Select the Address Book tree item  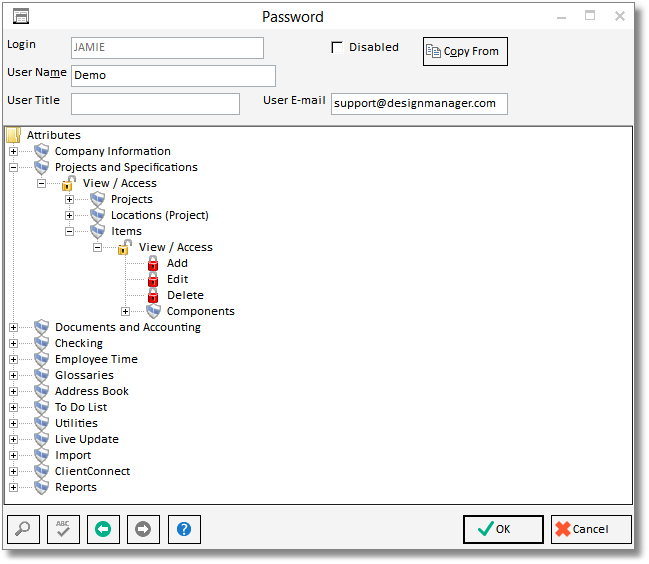(92, 391)
